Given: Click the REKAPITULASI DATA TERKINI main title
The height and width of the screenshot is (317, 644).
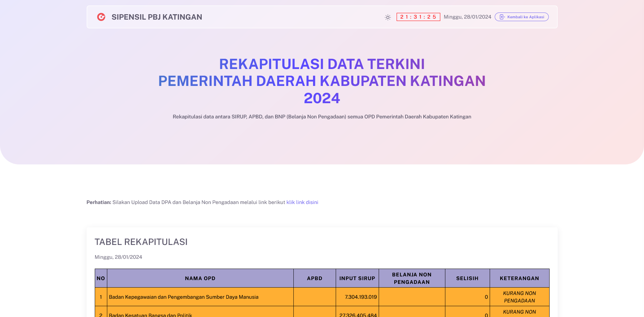Looking at the screenshot, I should (x=322, y=64).
